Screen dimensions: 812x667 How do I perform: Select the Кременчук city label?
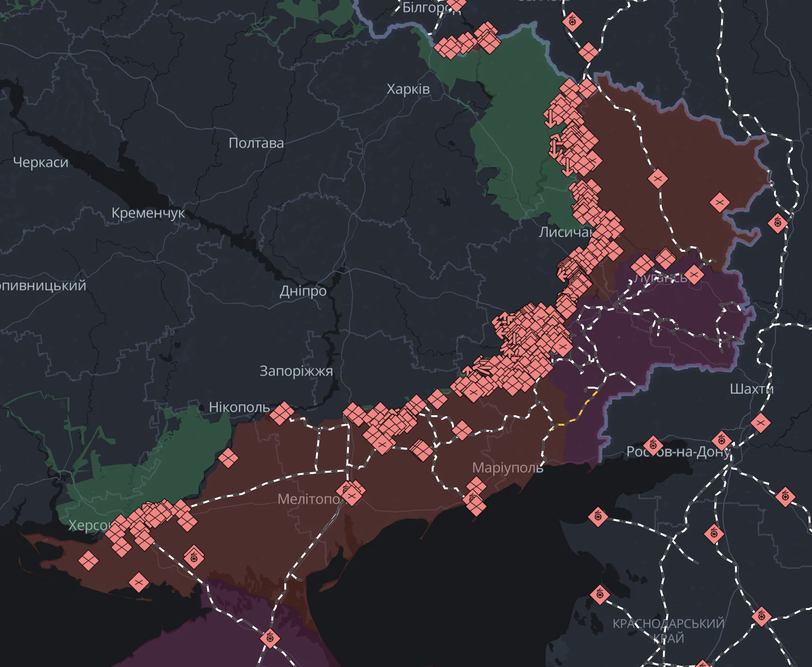148,213
